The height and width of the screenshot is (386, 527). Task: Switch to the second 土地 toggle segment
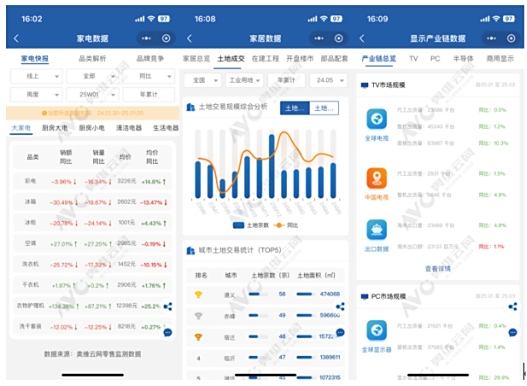pos(324,108)
